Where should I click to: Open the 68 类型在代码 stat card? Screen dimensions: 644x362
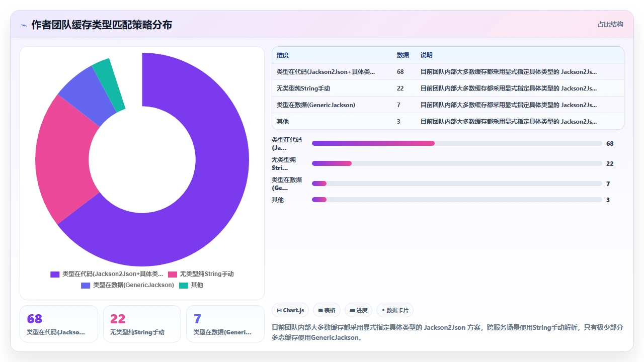tap(59, 324)
